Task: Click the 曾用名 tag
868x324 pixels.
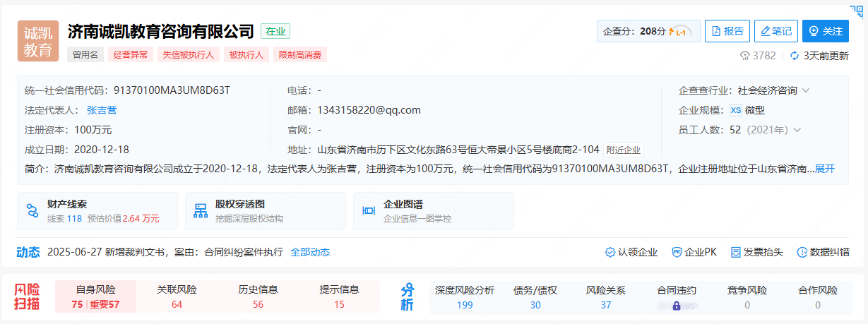Action: click(85, 54)
